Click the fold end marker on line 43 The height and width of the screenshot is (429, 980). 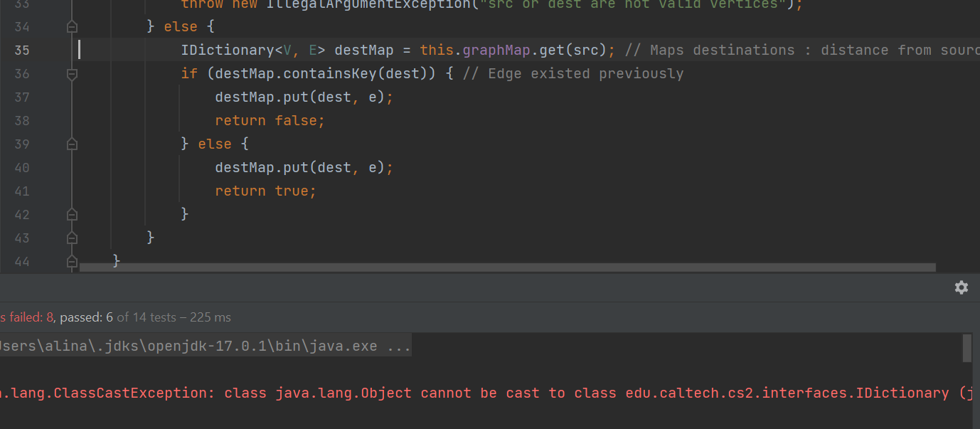click(x=72, y=238)
